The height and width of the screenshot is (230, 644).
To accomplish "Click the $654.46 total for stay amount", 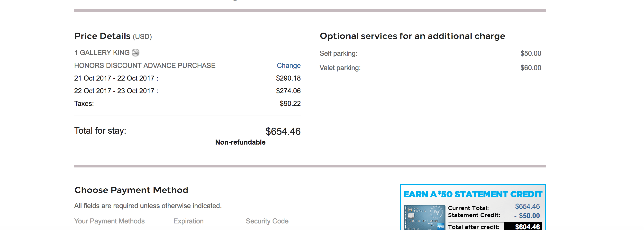I will coord(283,131).
